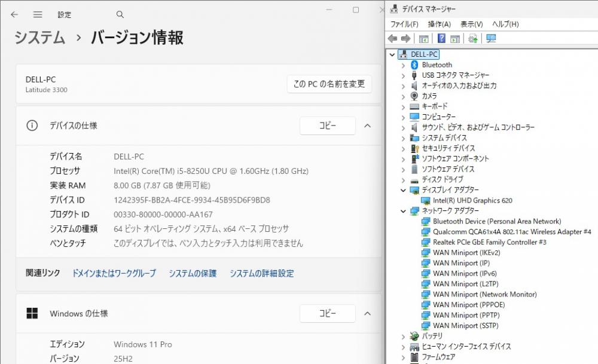Viewport: 598px width, 364px height.
Task: Click the Windows 11 Pro edition text
Action: click(143, 344)
